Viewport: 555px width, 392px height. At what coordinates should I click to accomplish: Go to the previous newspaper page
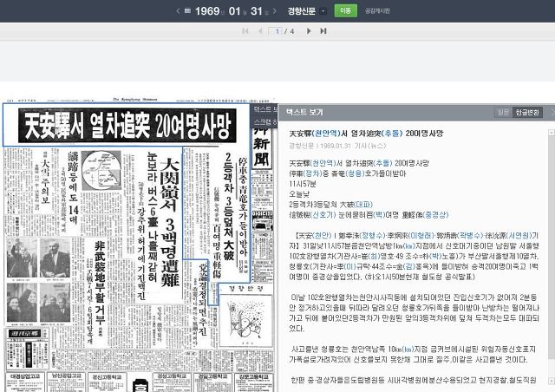click(x=260, y=31)
